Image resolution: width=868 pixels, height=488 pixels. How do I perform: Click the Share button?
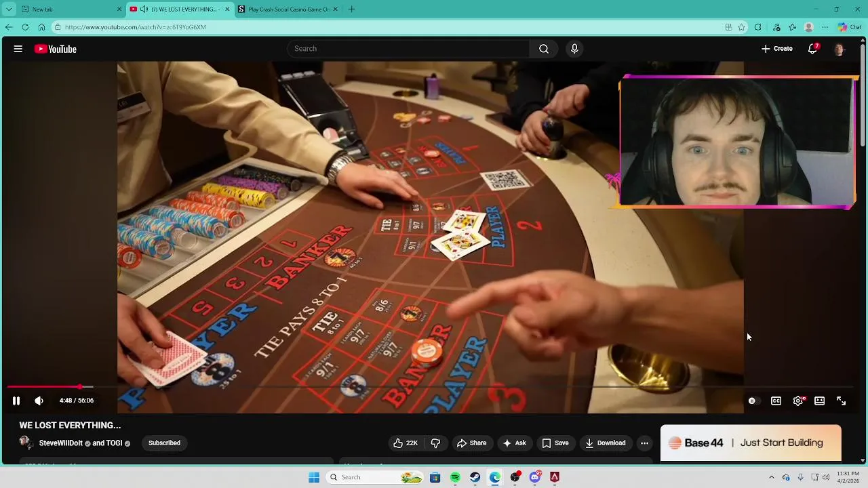tap(471, 443)
